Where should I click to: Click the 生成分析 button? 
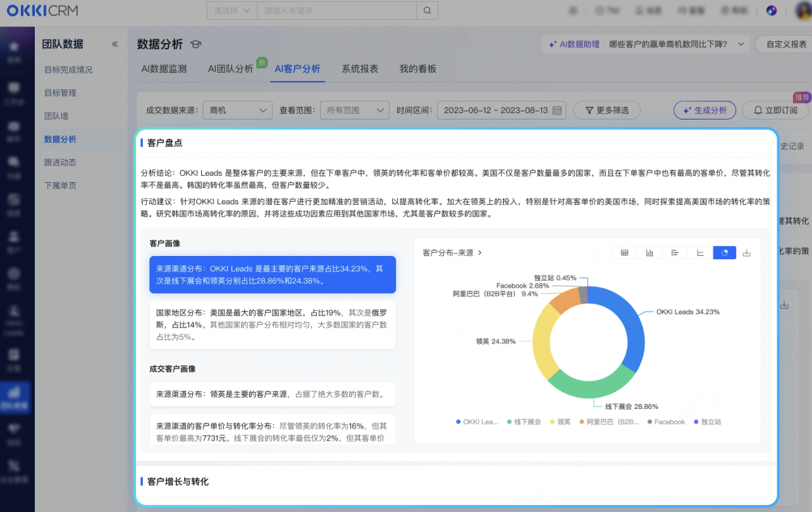pyautogui.click(x=704, y=110)
